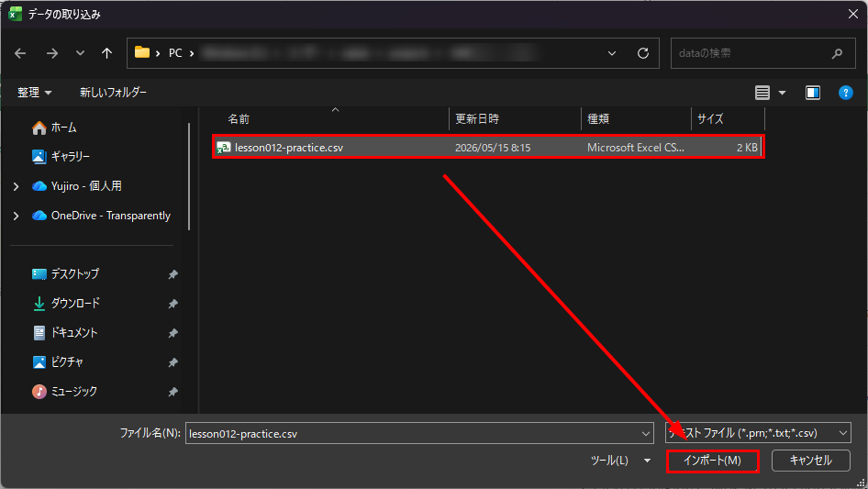Image resolution: width=868 pixels, height=489 pixels.
Task: Click the Microsoft Excel CS... type cell
Action: (636, 148)
